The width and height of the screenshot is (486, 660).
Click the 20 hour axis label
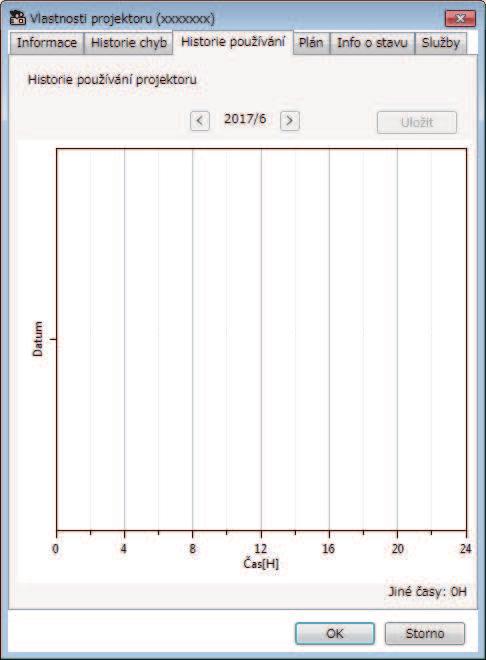(397, 548)
